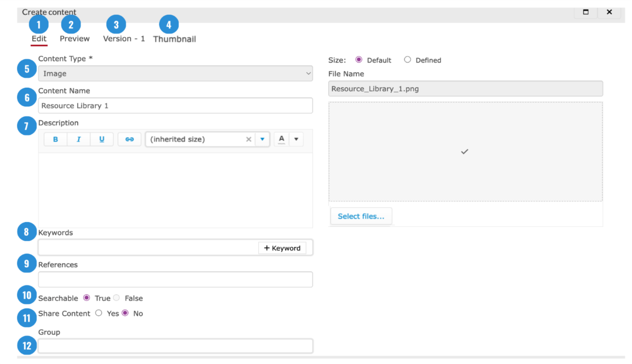This screenshot has height=364, width=632.
Task: Set Searchable to False
Action: click(117, 298)
